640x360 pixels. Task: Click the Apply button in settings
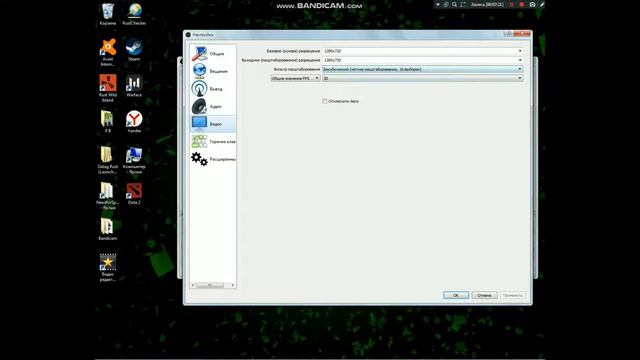[x=513, y=295]
